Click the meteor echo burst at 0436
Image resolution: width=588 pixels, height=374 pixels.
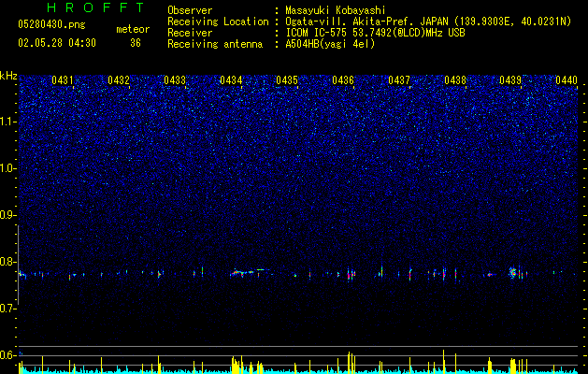click(351, 273)
